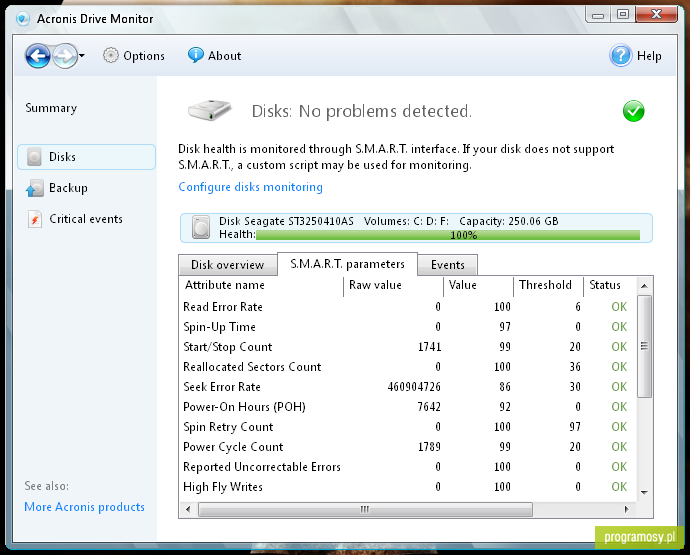Viewport: 690px width, 555px height.
Task: Close the Acronis Drive Monitor window
Action: (656, 15)
